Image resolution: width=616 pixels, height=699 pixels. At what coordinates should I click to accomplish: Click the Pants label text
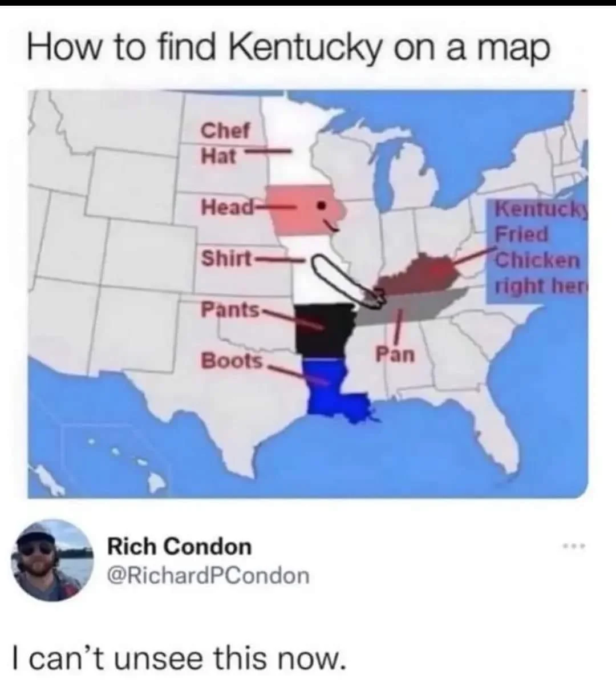(x=230, y=310)
